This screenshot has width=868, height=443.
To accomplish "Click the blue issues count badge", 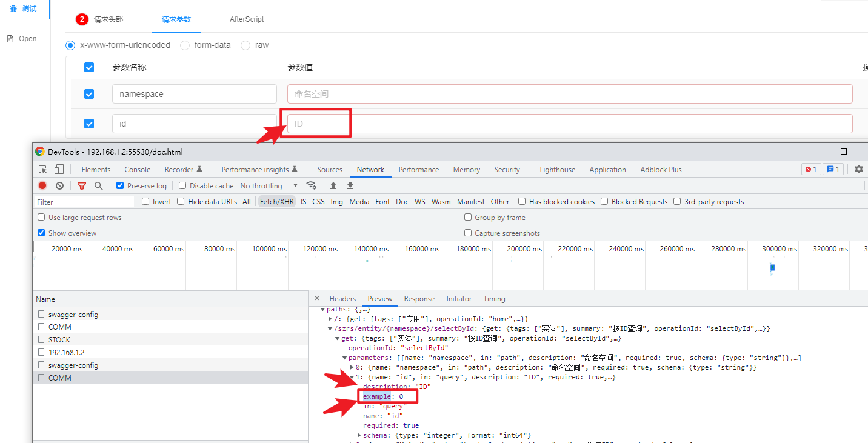I will [x=833, y=169].
